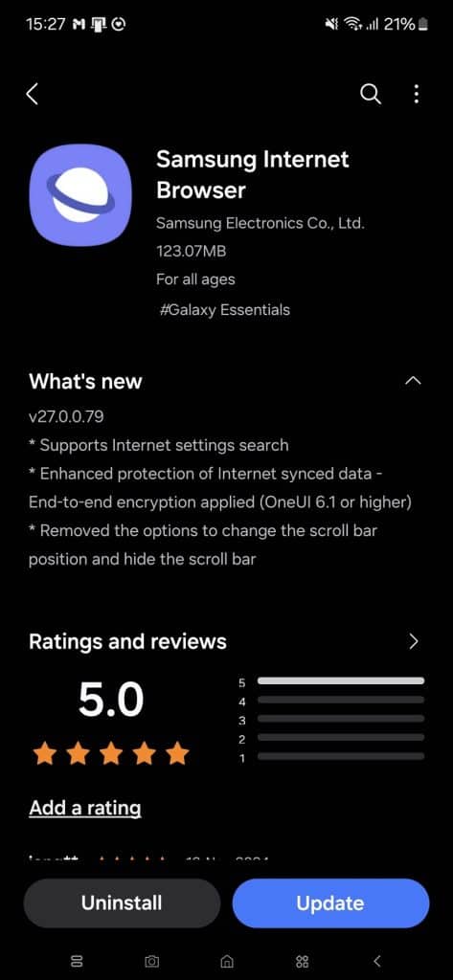The height and width of the screenshot is (980, 453).
Task: Tap the fifth orange rating star
Action: 178,754
